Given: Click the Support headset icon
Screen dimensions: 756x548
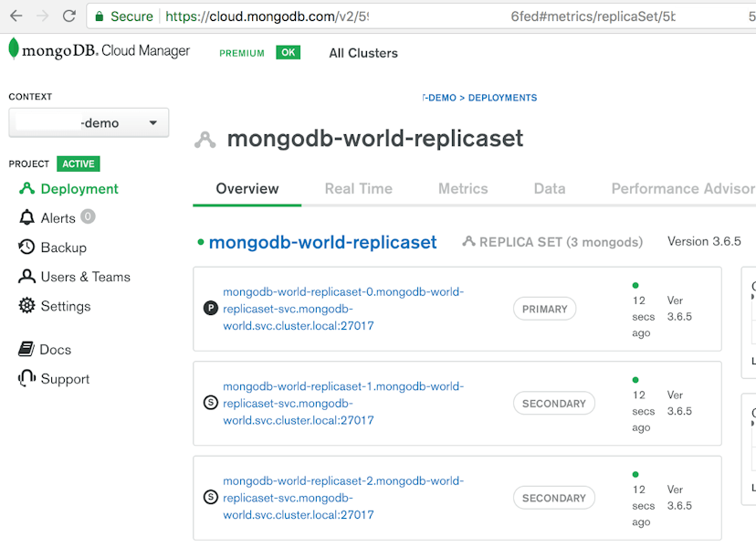Looking at the screenshot, I should pyautogui.click(x=27, y=378).
